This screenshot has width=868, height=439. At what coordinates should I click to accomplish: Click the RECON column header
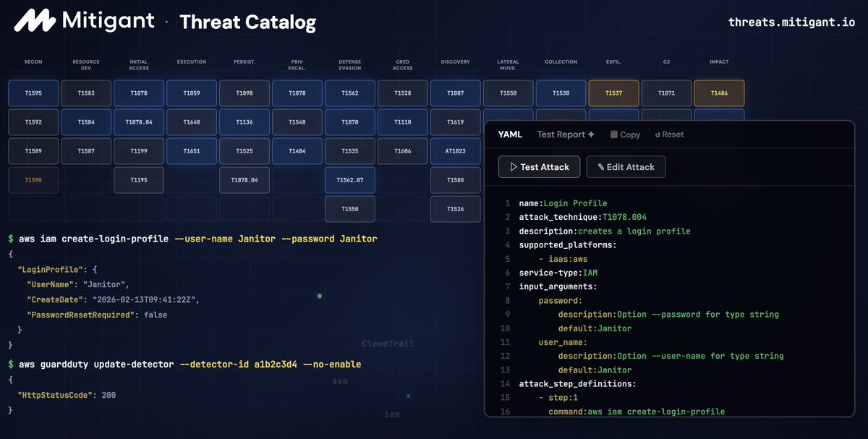point(33,62)
